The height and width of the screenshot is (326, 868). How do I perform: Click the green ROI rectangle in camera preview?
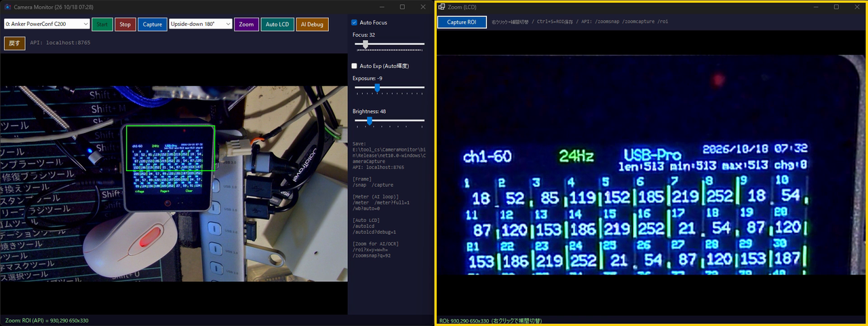170,147
